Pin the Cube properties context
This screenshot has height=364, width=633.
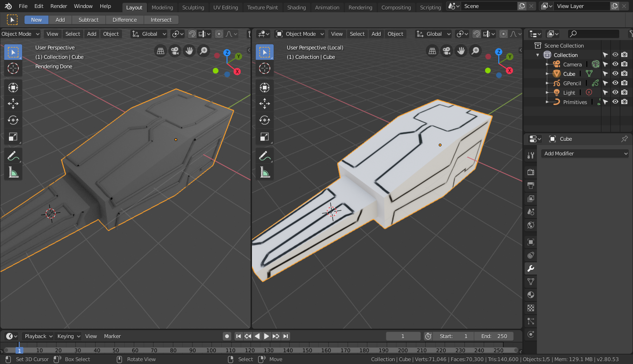tap(625, 139)
